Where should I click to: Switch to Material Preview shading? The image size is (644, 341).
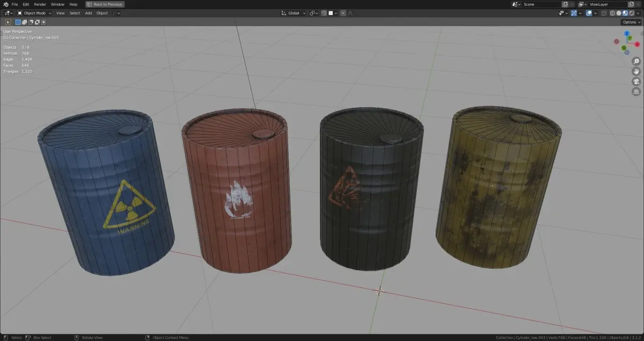[x=625, y=13]
